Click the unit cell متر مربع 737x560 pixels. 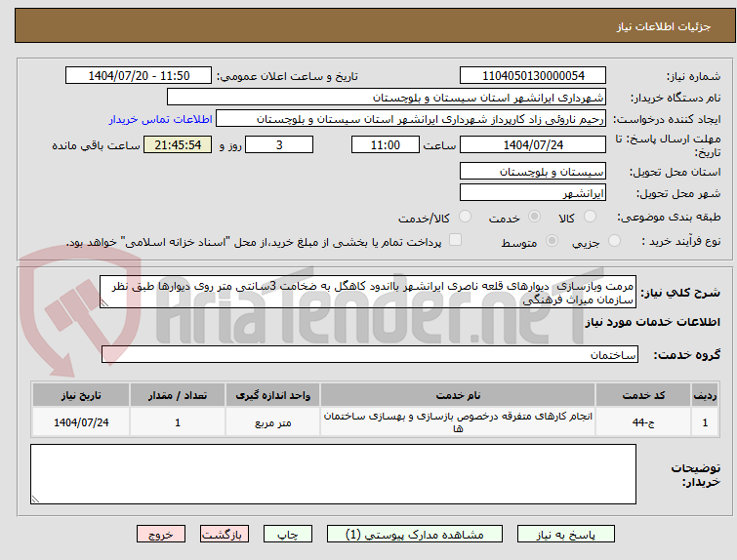click(x=273, y=422)
